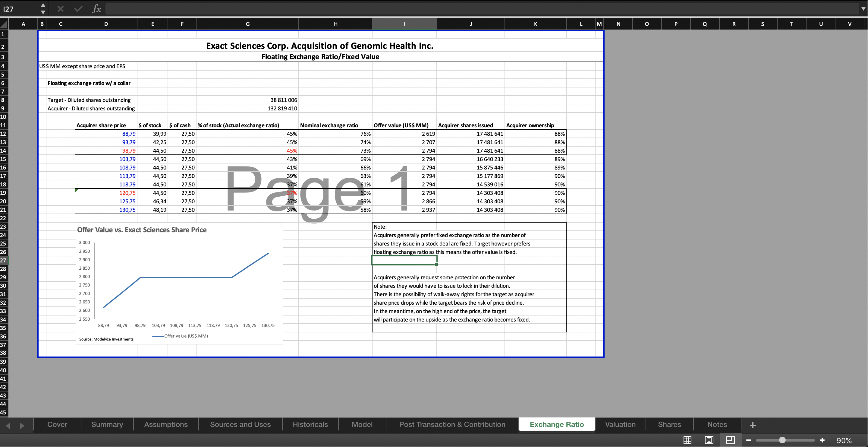Click the chart title 'Offer Value vs. Exact Sciences Share Price'
This screenshot has height=447, width=868.
(142, 230)
